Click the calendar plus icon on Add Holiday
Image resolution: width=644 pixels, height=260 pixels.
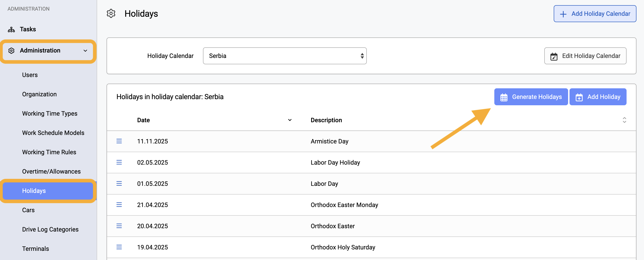579,97
